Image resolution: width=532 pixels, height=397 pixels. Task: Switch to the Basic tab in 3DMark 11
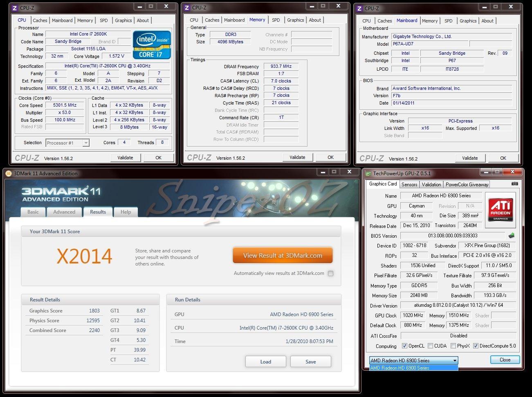point(33,212)
